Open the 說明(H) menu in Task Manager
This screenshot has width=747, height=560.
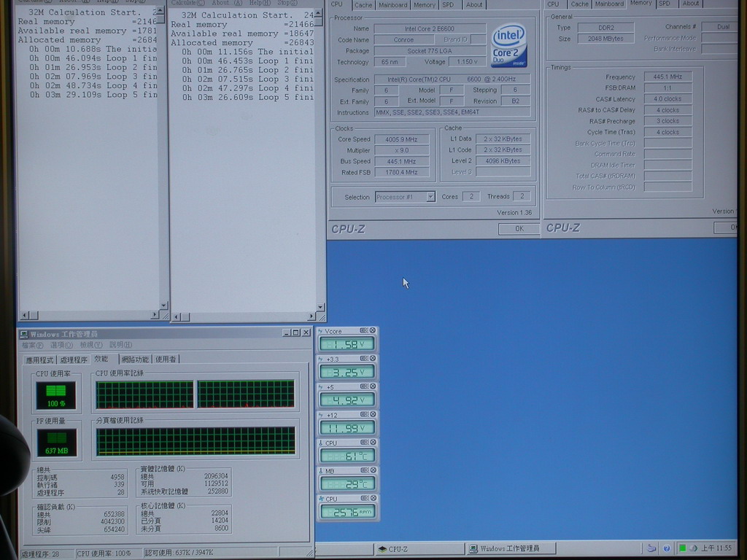point(120,344)
